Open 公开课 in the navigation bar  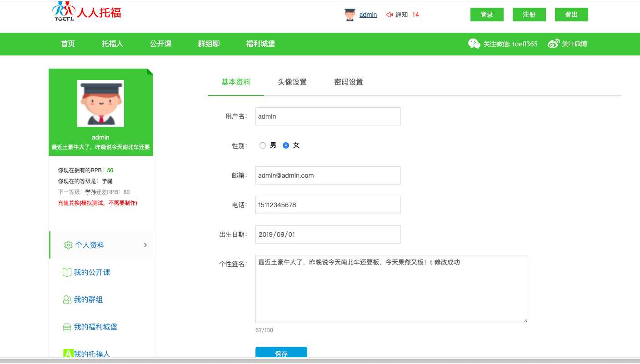point(161,44)
